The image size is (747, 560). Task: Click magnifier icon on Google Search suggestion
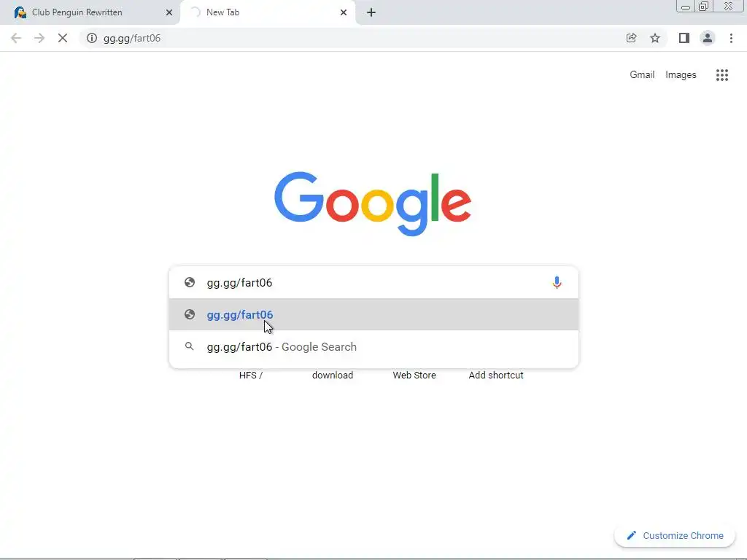[189, 346]
